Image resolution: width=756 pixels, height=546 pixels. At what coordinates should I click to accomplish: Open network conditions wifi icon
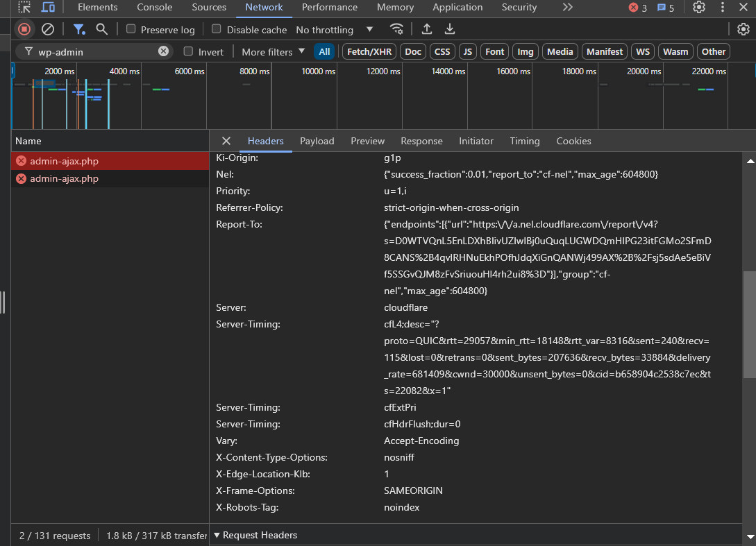point(396,29)
